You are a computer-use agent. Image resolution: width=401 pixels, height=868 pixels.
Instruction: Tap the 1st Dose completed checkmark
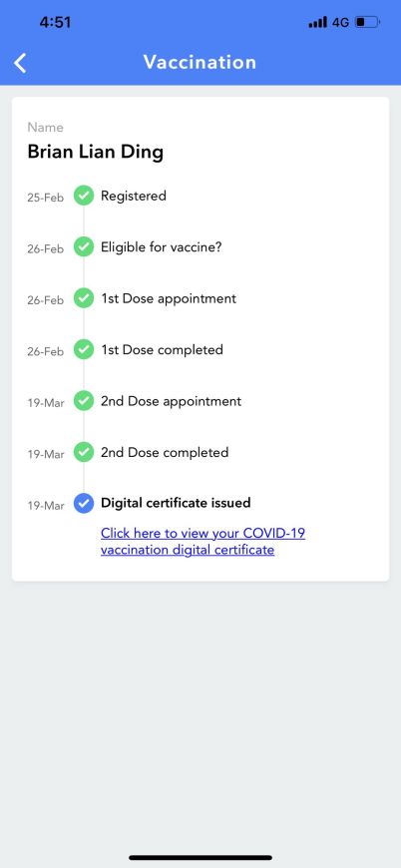[x=84, y=350]
